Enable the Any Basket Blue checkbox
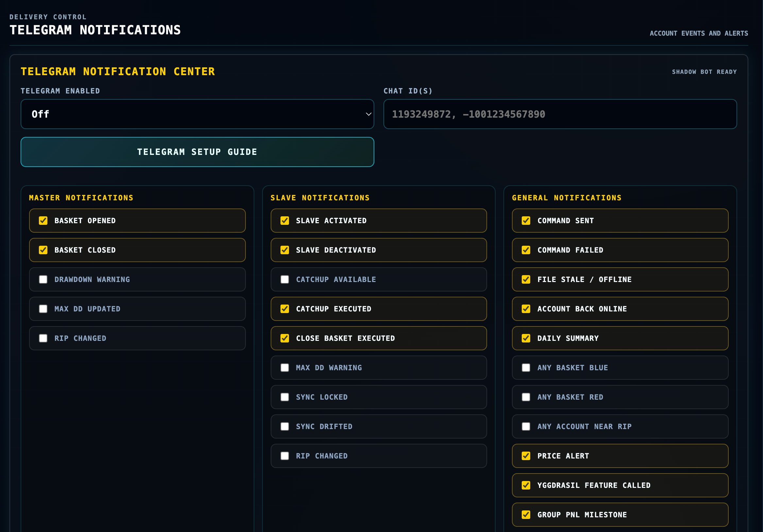The image size is (763, 532). tap(526, 368)
